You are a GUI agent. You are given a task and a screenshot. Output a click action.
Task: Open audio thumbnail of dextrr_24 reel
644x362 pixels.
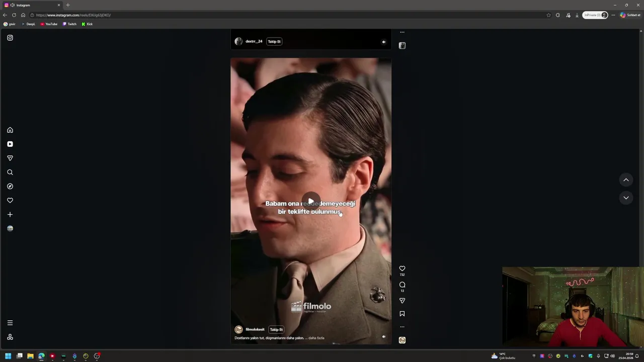click(402, 46)
